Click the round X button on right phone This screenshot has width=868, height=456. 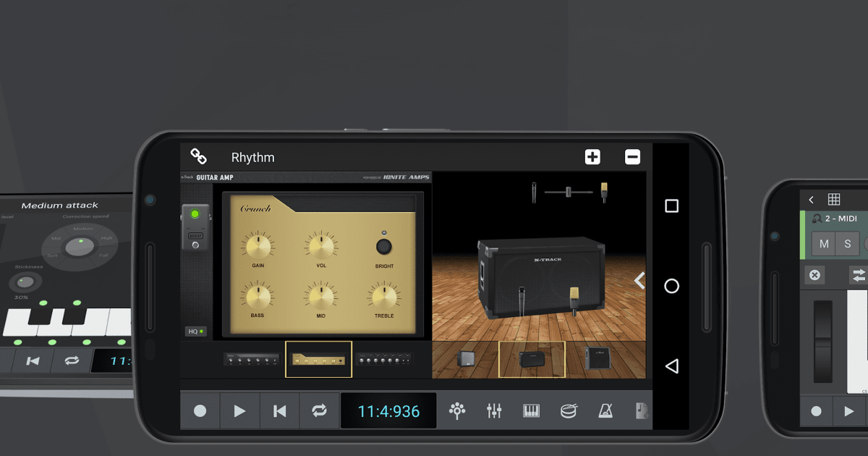coord(814,275)
